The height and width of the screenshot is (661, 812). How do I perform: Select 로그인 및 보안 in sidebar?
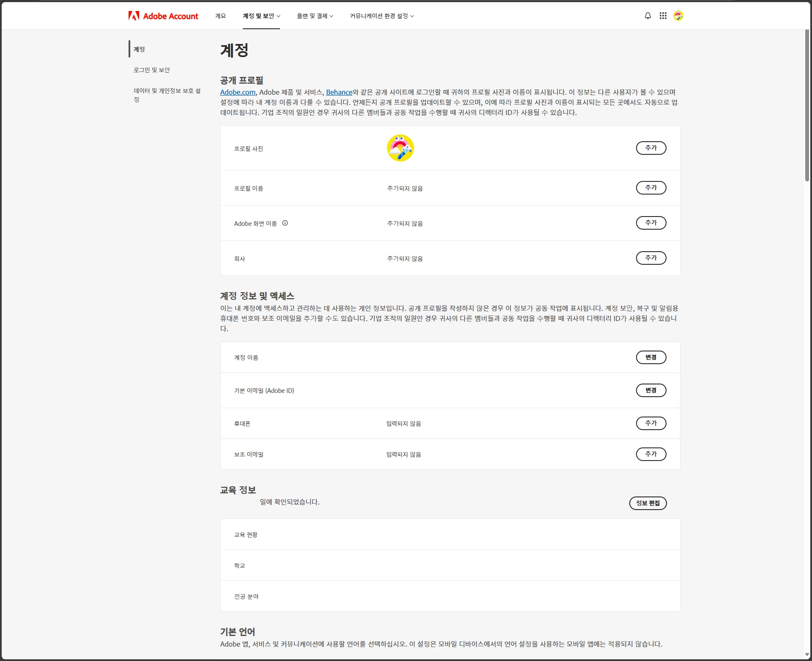pos(152,70)
